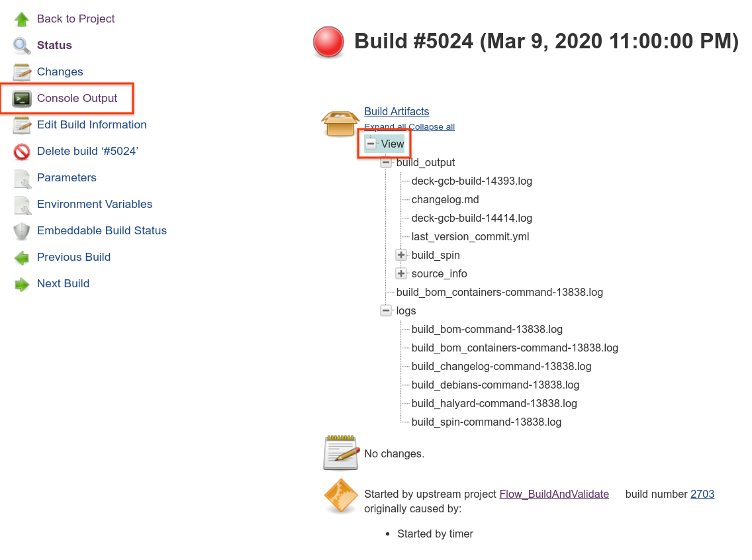752x560 pixels.
Task: Click the magnifying glass Status icon
Action: tap(22, 46)
